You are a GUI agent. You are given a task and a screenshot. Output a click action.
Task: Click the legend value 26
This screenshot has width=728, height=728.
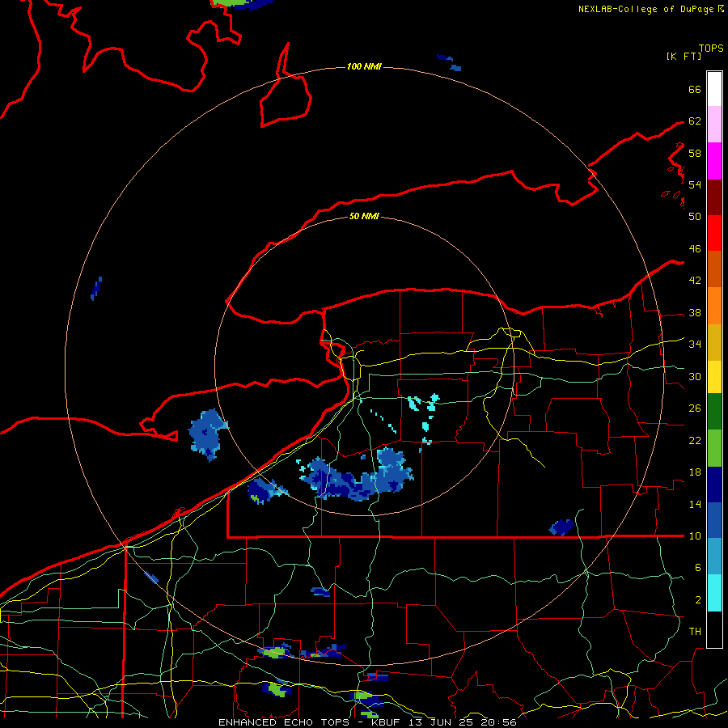point(695,408)
